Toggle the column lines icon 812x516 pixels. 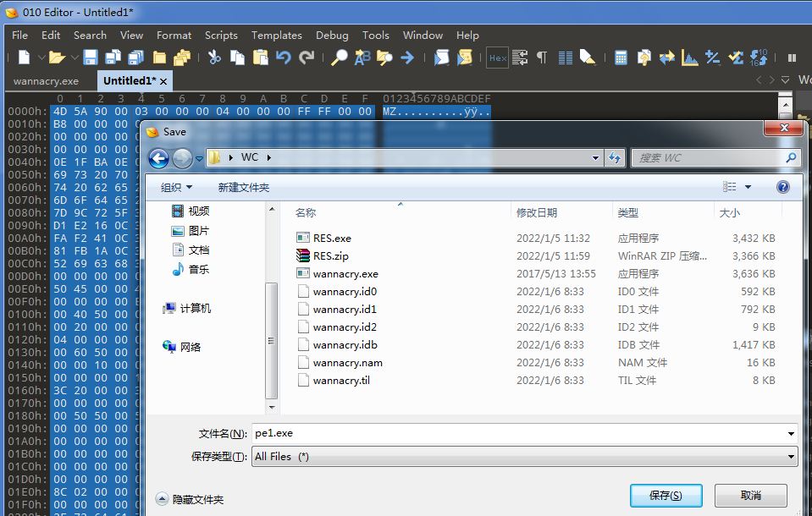tap(565, 58)
